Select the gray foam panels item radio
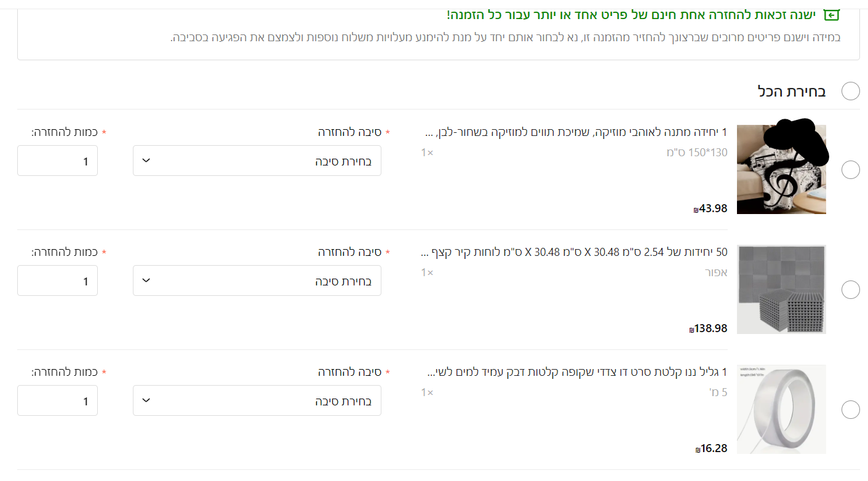 tap(850, 290)
